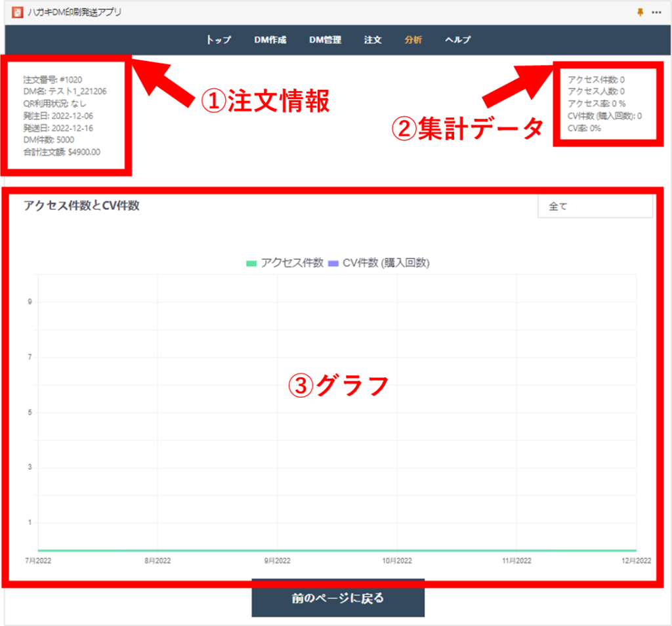Open the DM作成 menu item

270,40
